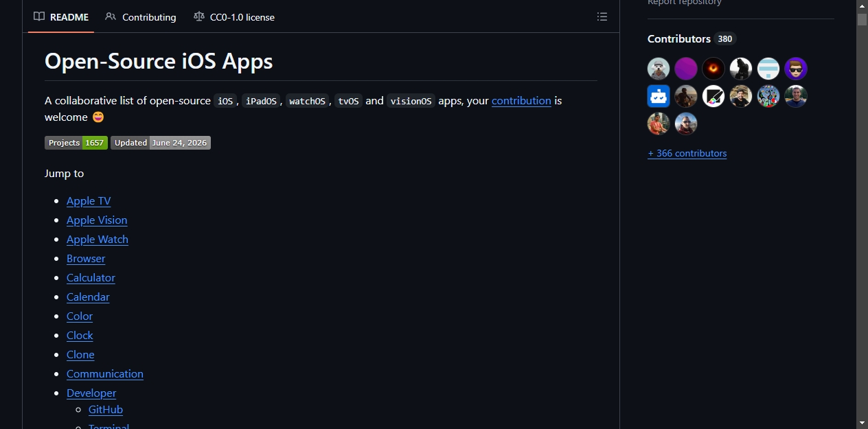Open the horse silhouette contributor avatar
868x429 pixels.
tap(741, 69)
